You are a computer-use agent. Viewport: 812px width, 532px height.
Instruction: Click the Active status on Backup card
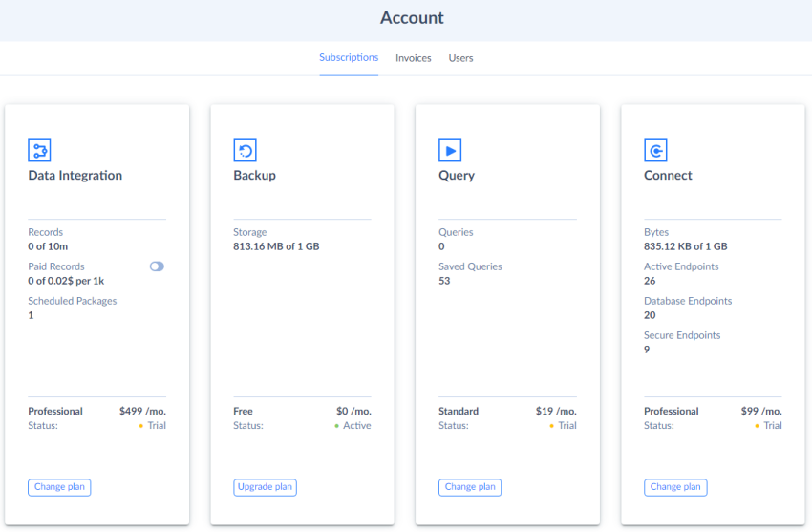pyautogui.click(x=353, y=425)
